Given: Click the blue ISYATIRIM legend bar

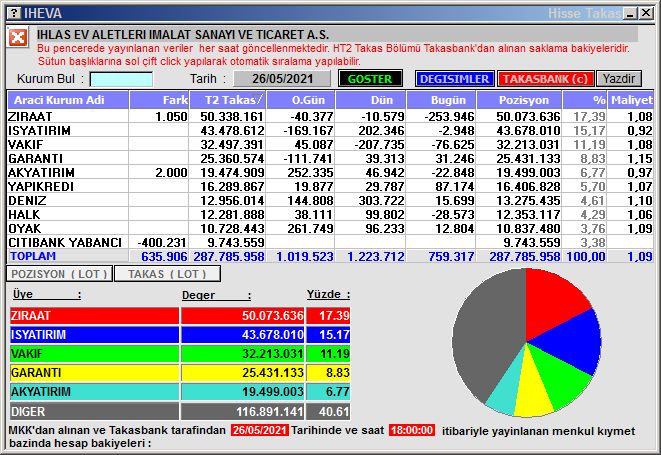Looking at the screenshot, I should (94, 335).
